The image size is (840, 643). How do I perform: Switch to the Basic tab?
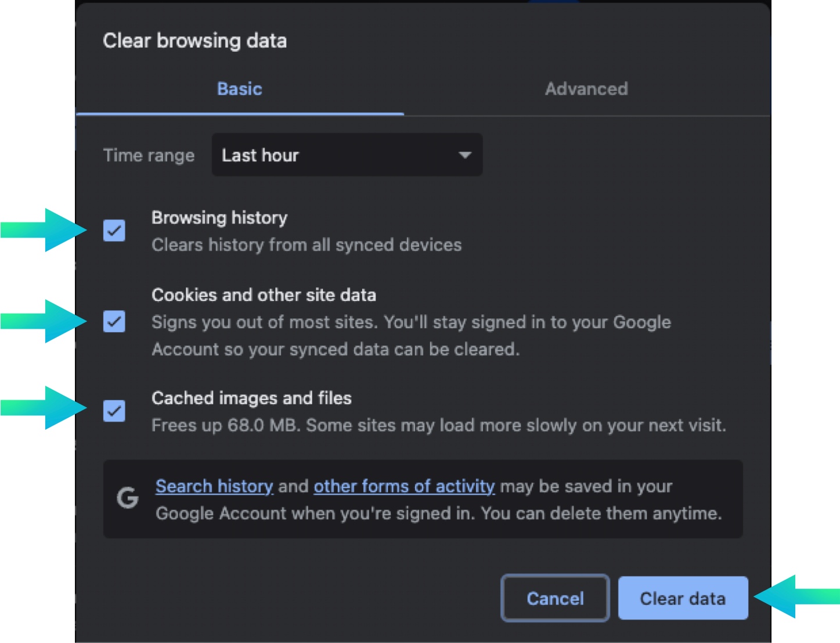point(239,89)
